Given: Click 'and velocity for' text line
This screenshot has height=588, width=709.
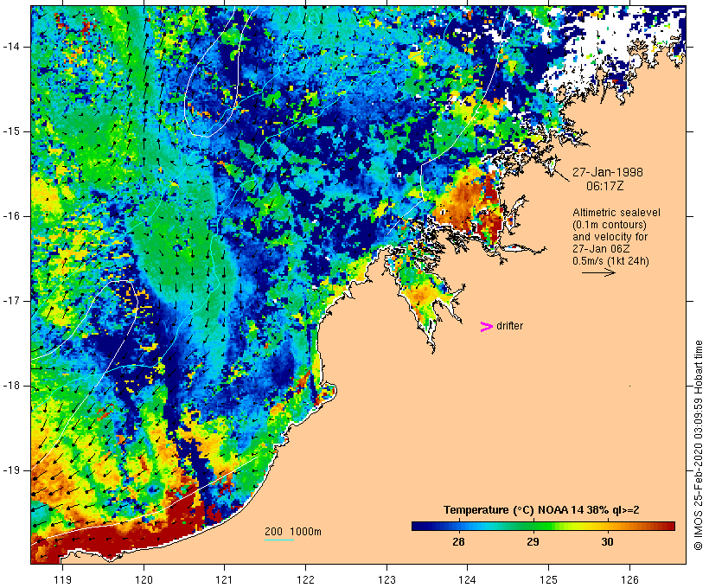Looking at the screenshot, I should pos(610,237).
